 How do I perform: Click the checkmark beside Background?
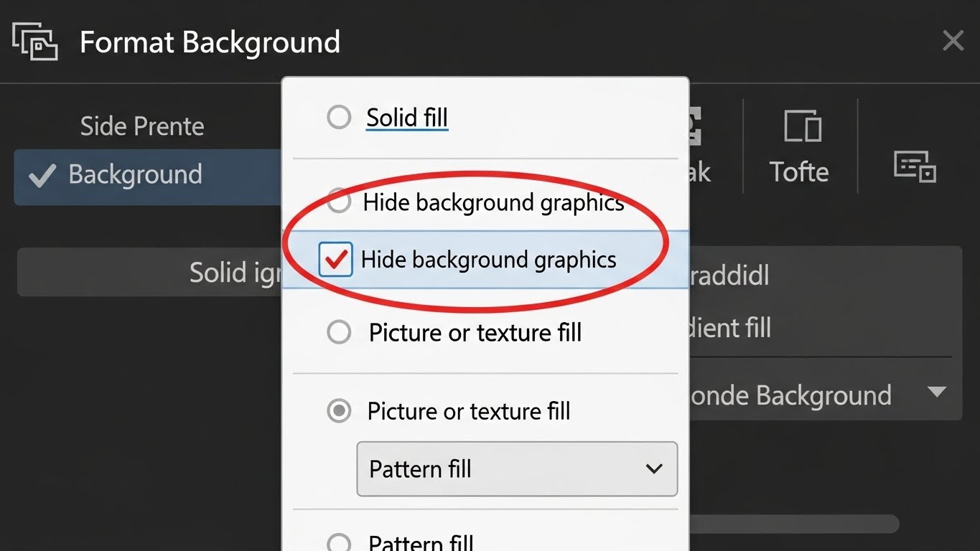(x=42, y=175)
